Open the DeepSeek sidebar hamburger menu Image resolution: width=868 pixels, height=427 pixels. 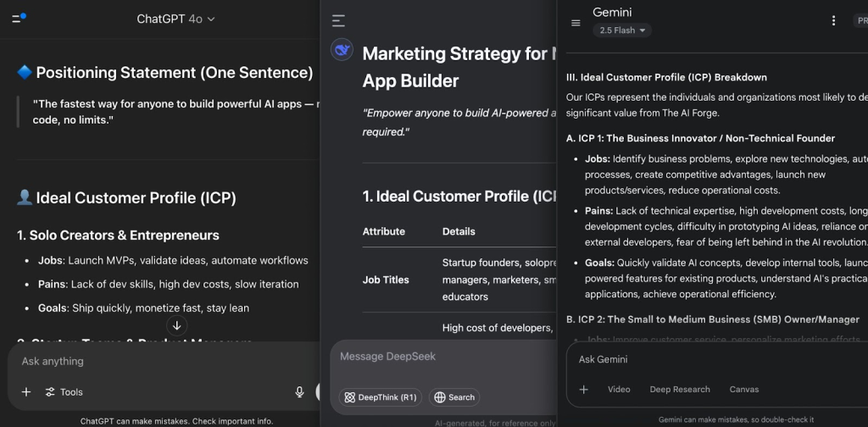click(x=338, y=20)
